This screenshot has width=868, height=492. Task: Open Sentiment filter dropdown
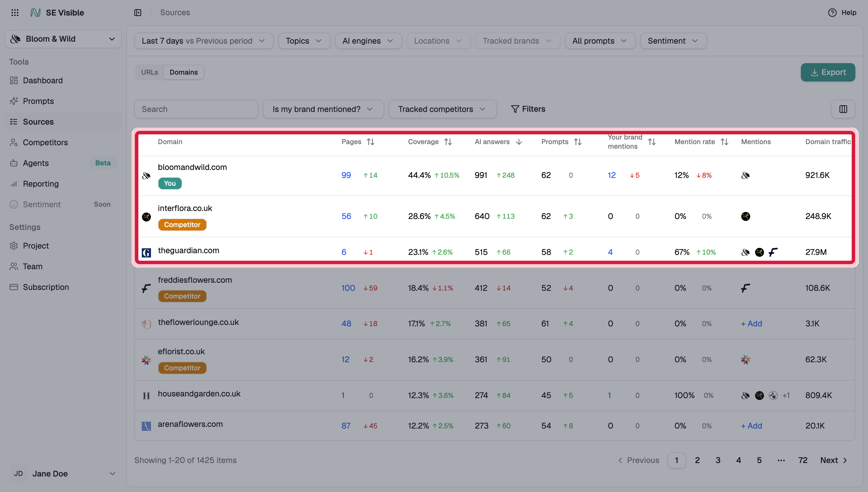(x=673, y=41)
